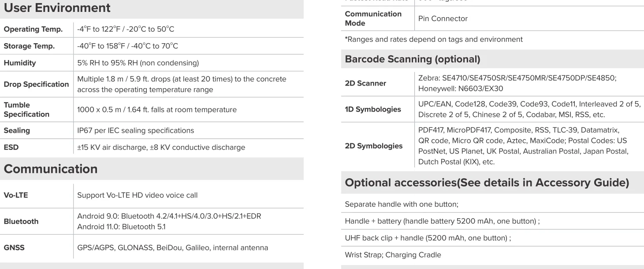Screen dimensions: 644x269
Task: Select the 2D Scanner label
Action: [365, 83]
